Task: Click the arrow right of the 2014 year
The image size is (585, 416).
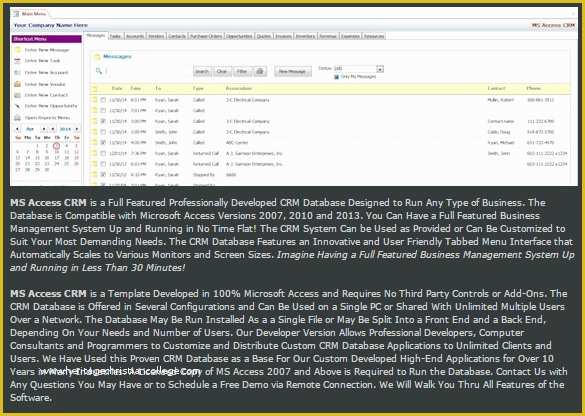Action: click(77, 129)
